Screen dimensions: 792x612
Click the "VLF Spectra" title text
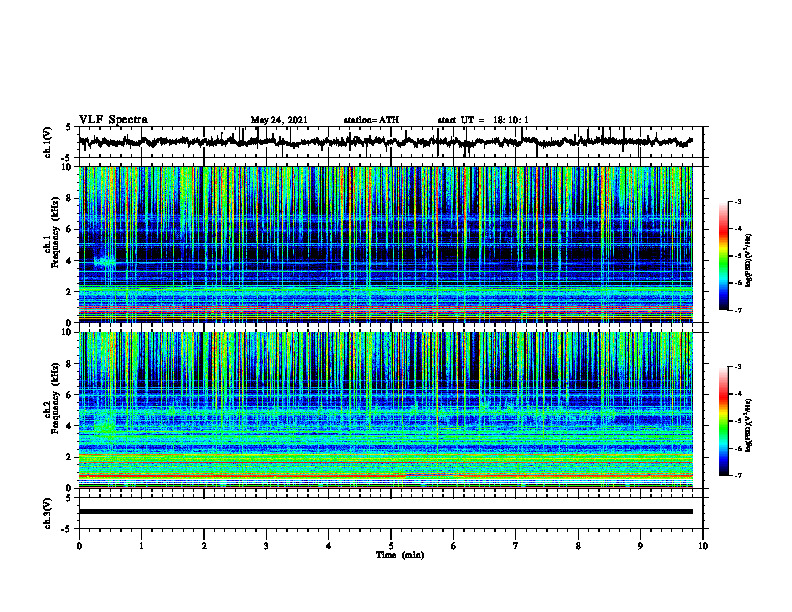pos(113,119)
